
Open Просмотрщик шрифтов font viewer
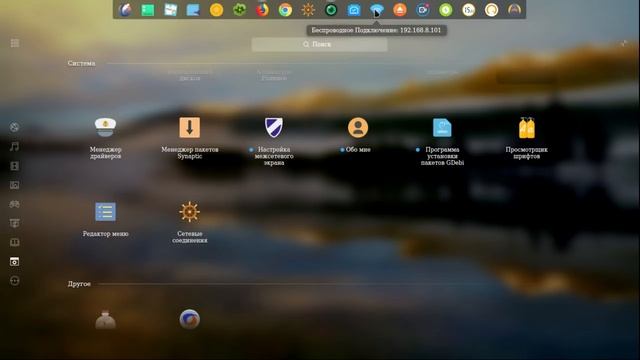[x=527, y=128]
